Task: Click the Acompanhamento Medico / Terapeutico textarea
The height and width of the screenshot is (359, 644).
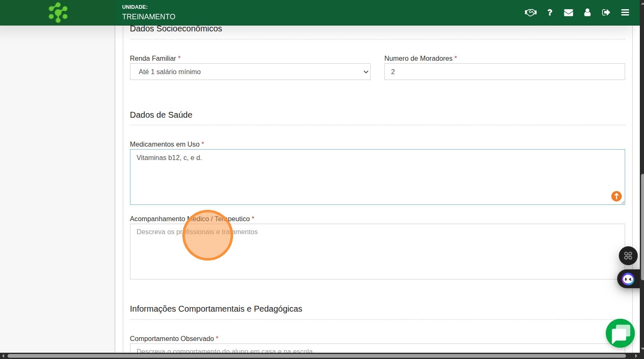Action: (377, 251)
